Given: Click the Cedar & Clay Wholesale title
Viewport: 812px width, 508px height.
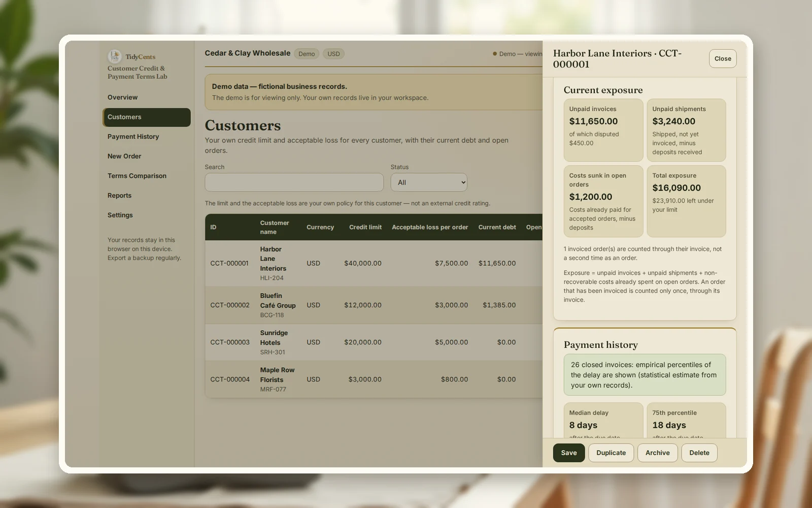Looking at the screenshot, I should pos(248,53).
